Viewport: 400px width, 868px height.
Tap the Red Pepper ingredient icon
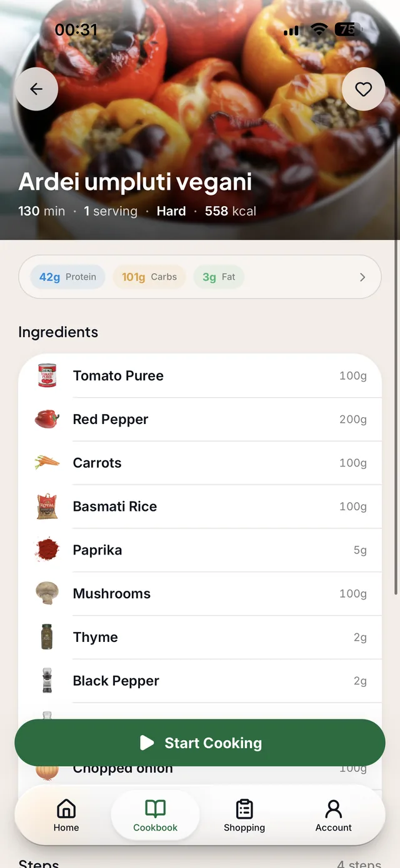pos(47,419)
